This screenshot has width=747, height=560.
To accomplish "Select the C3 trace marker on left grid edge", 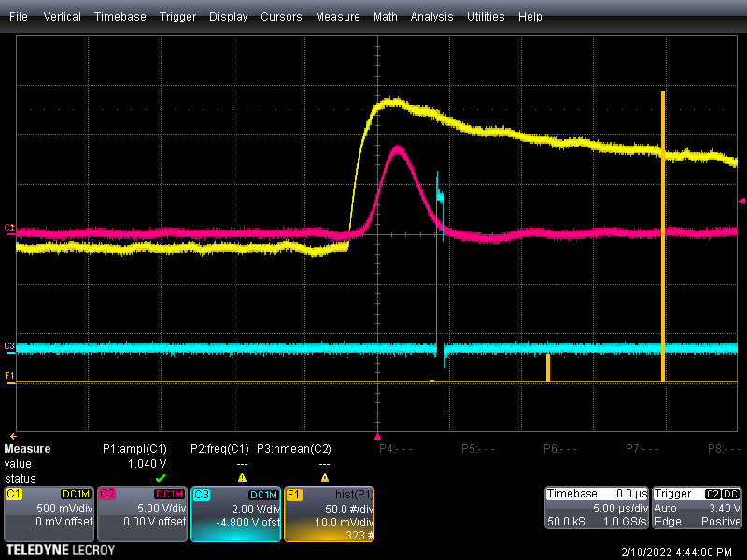I will pyautogui.click(x=9, y=346).
